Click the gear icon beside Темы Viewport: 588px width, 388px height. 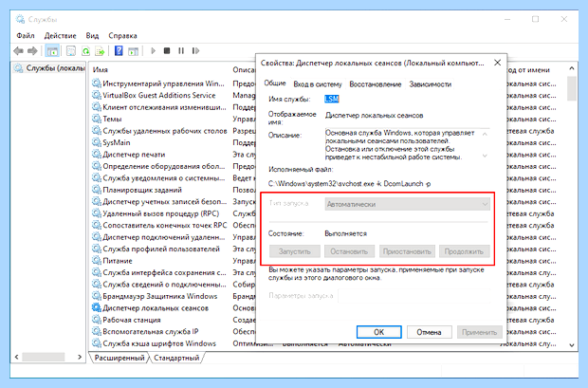(x=97, y=119)
